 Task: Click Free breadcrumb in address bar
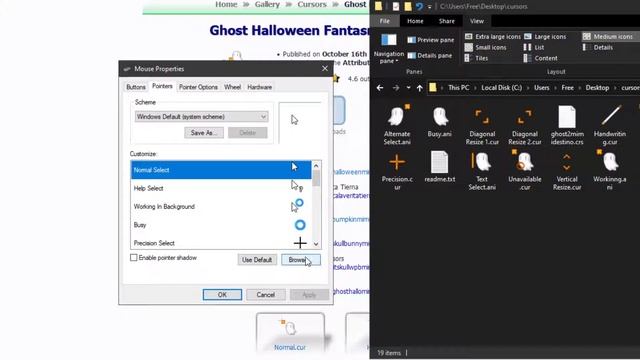[x=567, y=88]
